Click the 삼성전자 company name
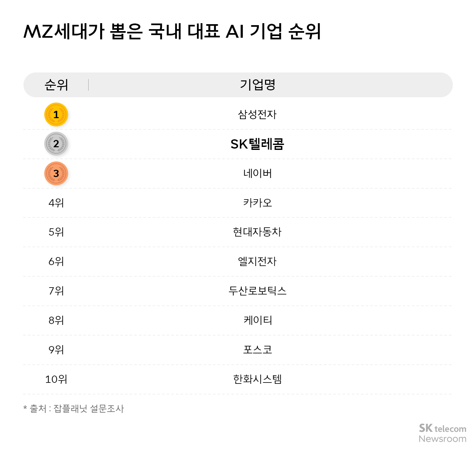This screenshot has width=476, height=452. pyautogui.click(x=257, y=114)
